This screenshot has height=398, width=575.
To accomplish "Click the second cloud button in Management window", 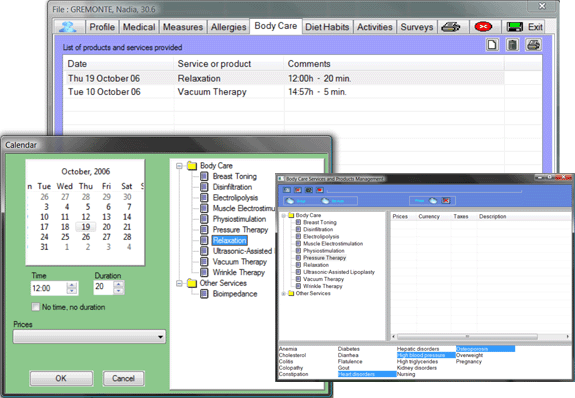I will (x=325, y=201).
